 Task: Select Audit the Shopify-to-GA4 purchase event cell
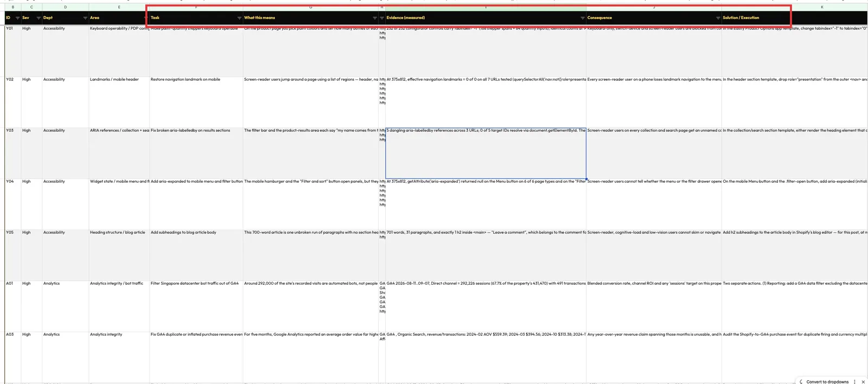795,357
